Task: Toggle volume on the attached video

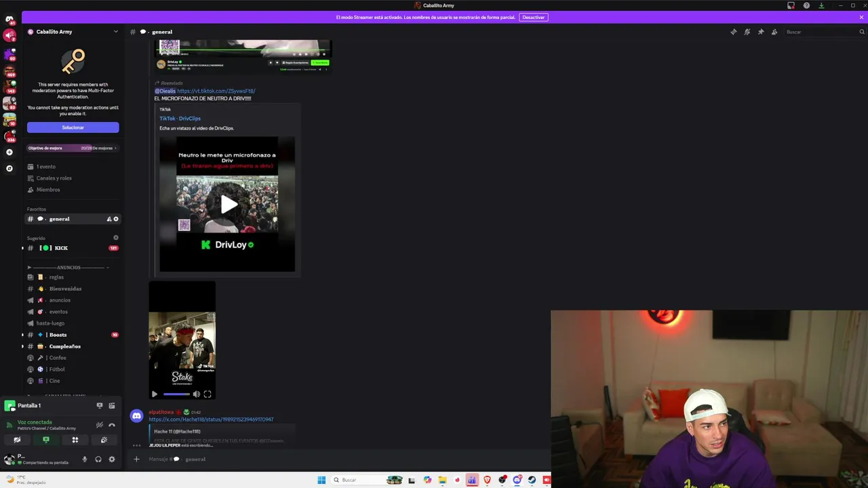Action: [196, 394]
